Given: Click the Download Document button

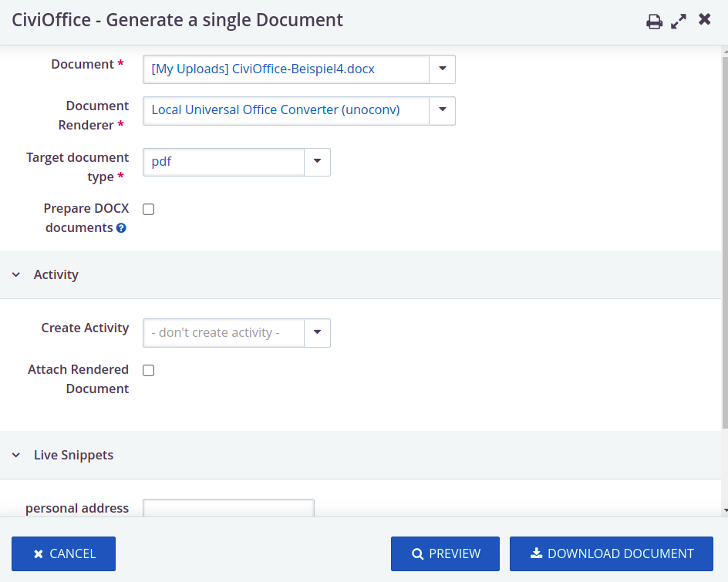Looking at the screenshot, I should (x=612, y=553).
